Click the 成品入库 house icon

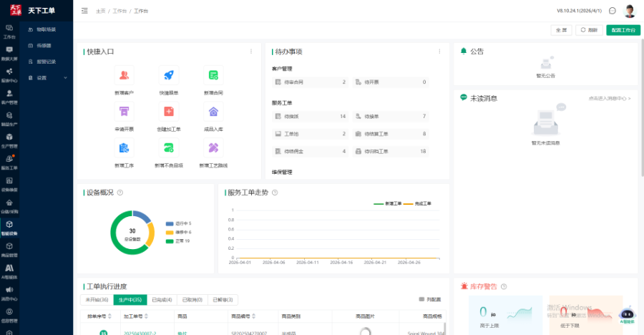coord(213,111)
